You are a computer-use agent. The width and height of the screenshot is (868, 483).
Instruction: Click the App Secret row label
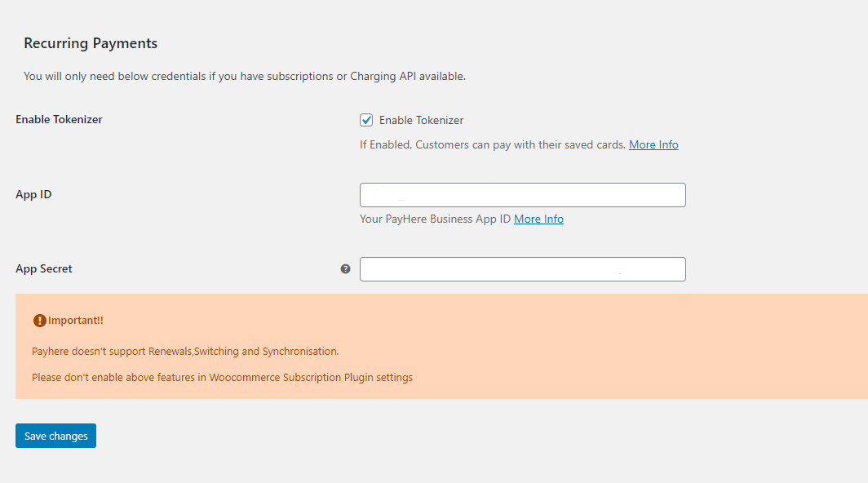pos(44,268)
